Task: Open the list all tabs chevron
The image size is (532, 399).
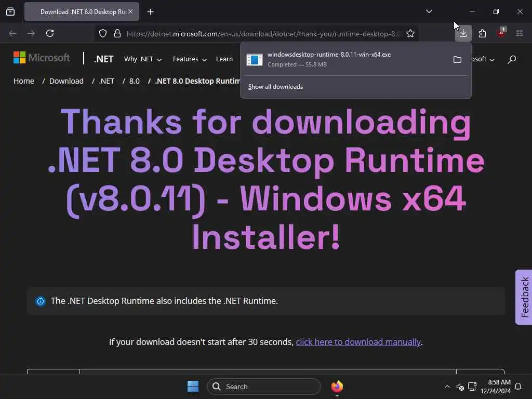Action: [429, 11]
